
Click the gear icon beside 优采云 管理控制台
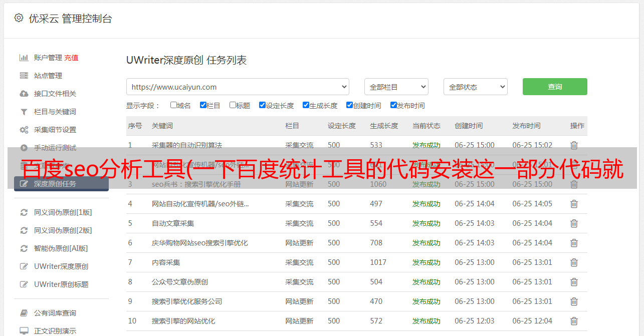tap(19, 18)
